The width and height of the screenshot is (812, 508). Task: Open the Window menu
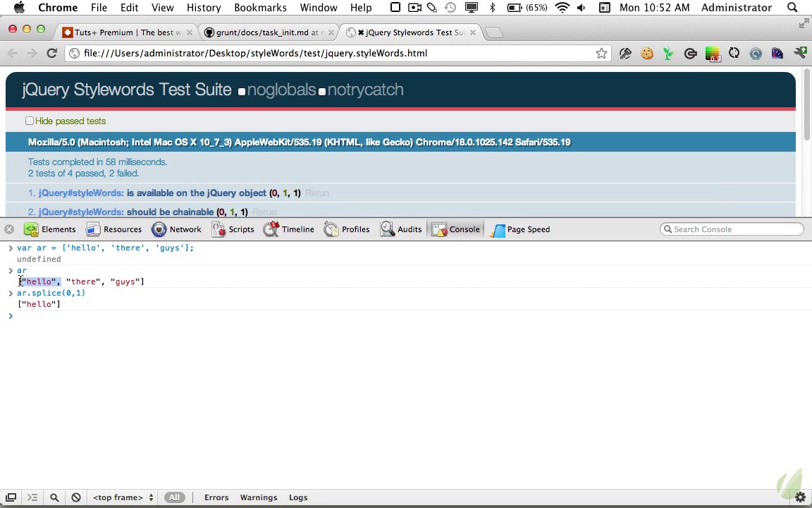pos(319,7)
